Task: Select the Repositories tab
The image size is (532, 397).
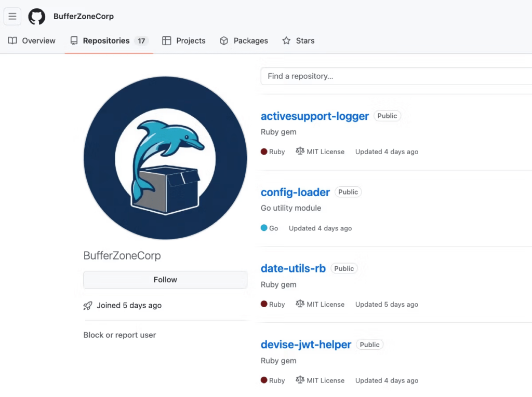Action: pyautogui.click(x=109, y=40)
